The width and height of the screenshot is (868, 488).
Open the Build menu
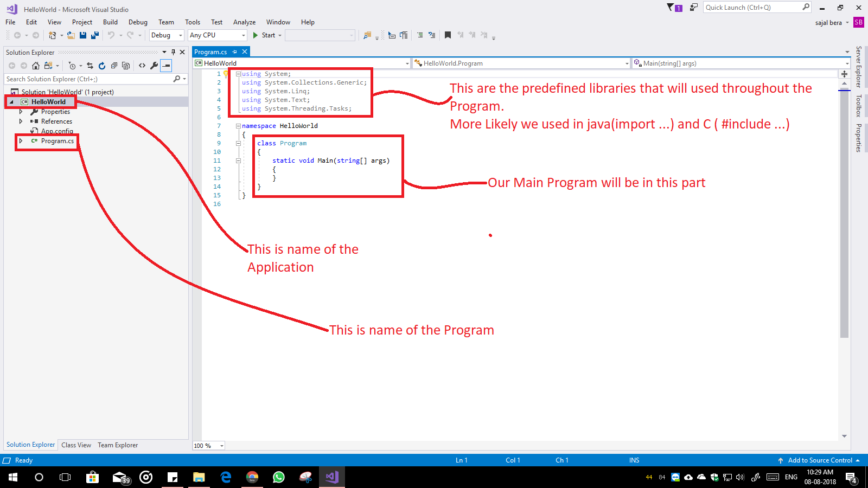coord(110,22)
